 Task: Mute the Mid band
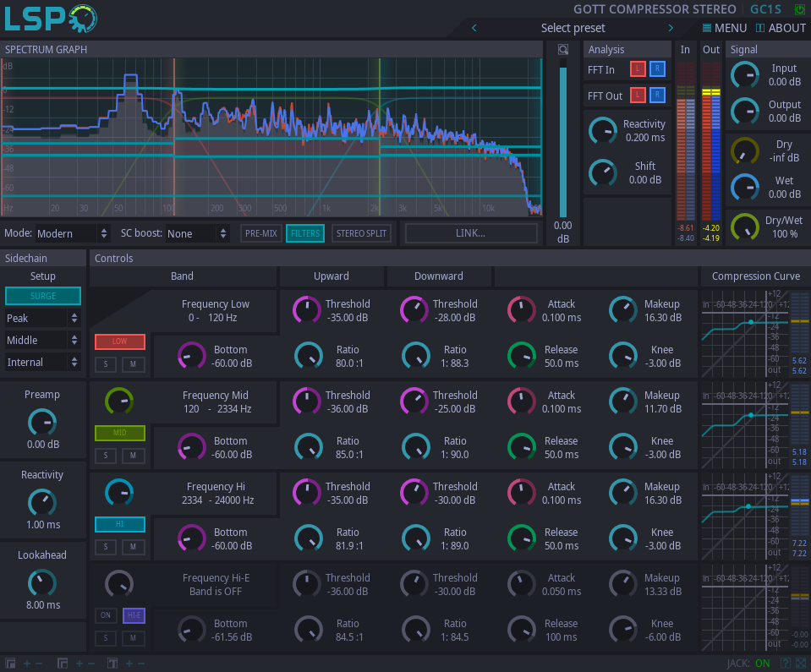point(133,456)
